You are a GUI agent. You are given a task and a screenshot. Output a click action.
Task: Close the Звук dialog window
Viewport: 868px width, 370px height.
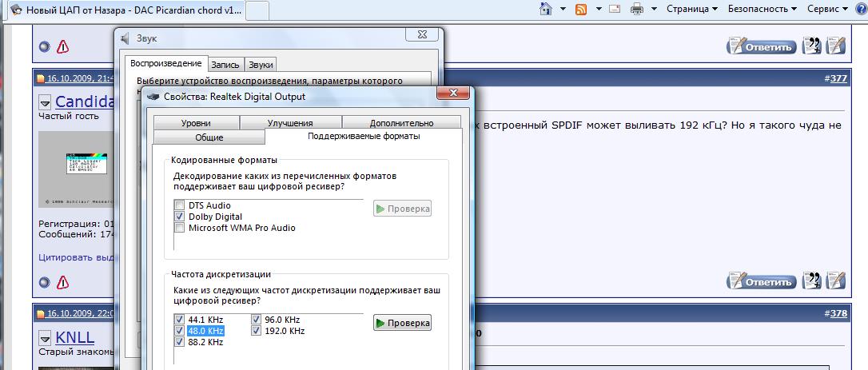(422, 34)
